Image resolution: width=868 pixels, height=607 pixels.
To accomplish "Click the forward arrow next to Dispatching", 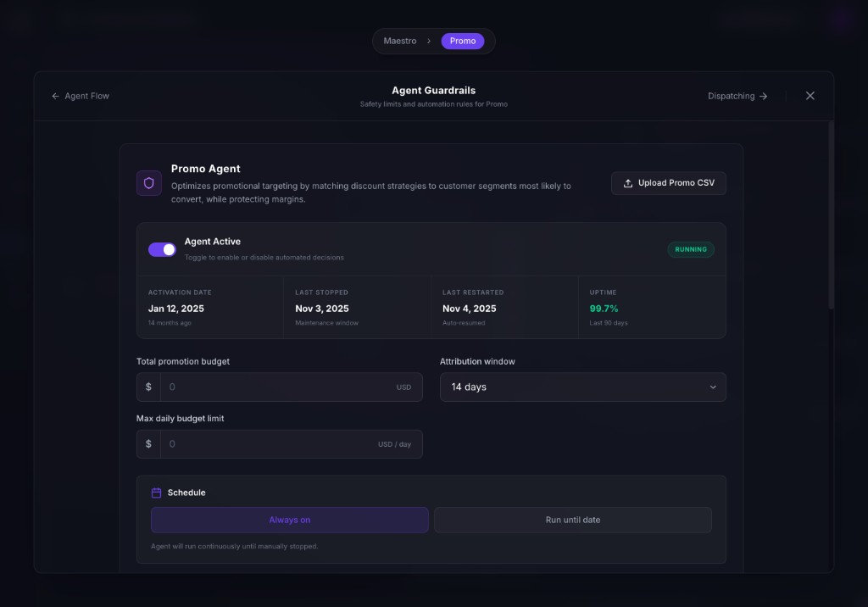I will click(764, 96).
